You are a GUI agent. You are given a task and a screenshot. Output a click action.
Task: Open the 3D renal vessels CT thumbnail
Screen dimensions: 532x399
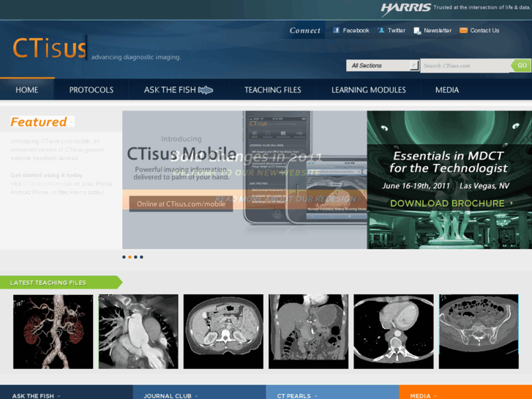53,332
